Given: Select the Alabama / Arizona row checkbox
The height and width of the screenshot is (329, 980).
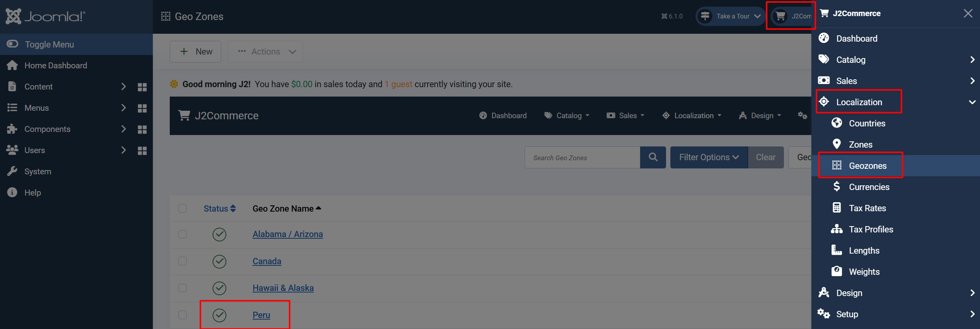Looking at the screenshot, I should 182,234.
